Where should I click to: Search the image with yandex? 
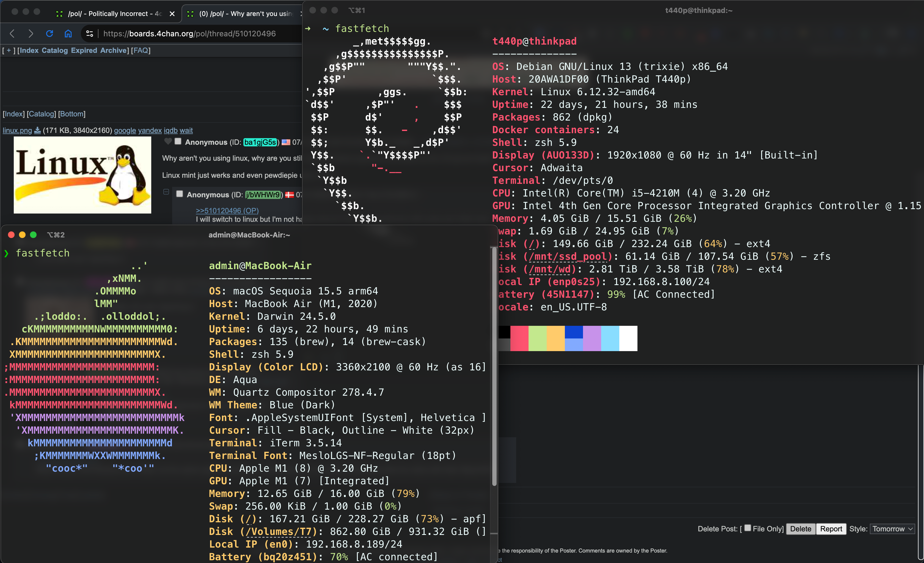[x=150, y=130]
